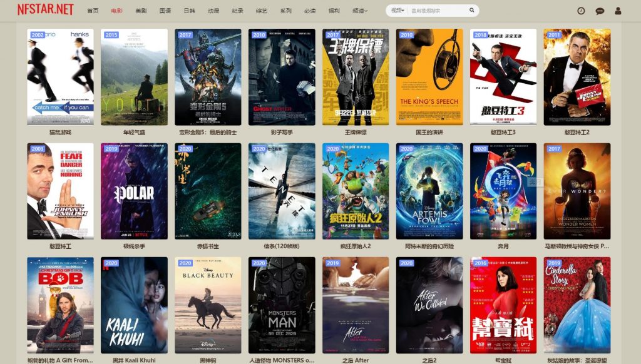Click the 阿特米斯的奇幻历险 title link
The width and height of the screenshot is (641, 364).
(x=429, y=246)
